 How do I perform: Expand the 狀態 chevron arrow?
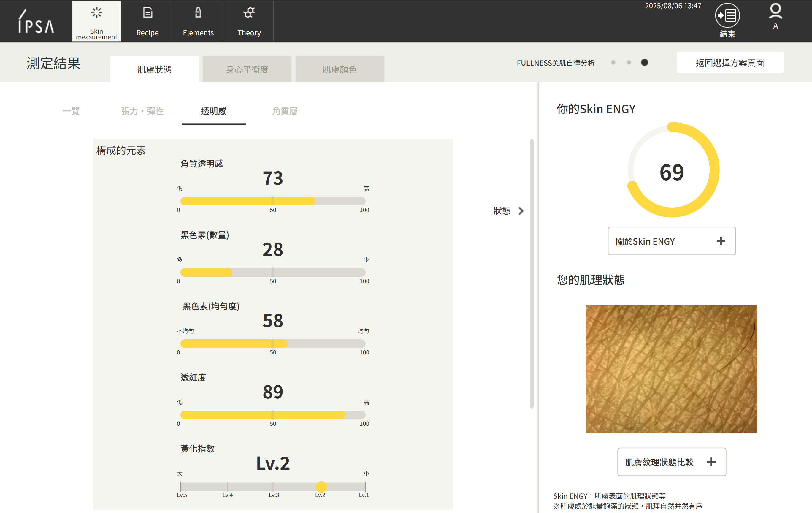(521, 211)
